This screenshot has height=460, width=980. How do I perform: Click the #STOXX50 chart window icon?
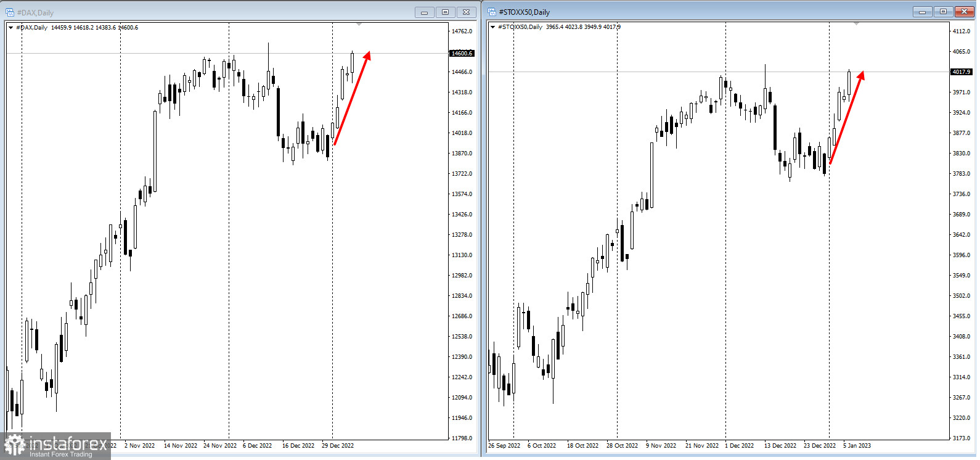(492, 12)
